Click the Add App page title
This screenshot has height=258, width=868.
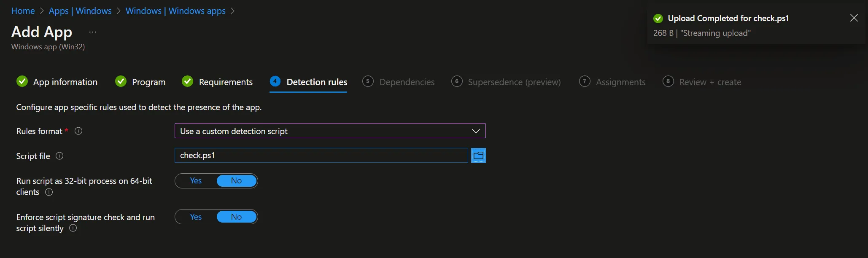coord(42,32)
